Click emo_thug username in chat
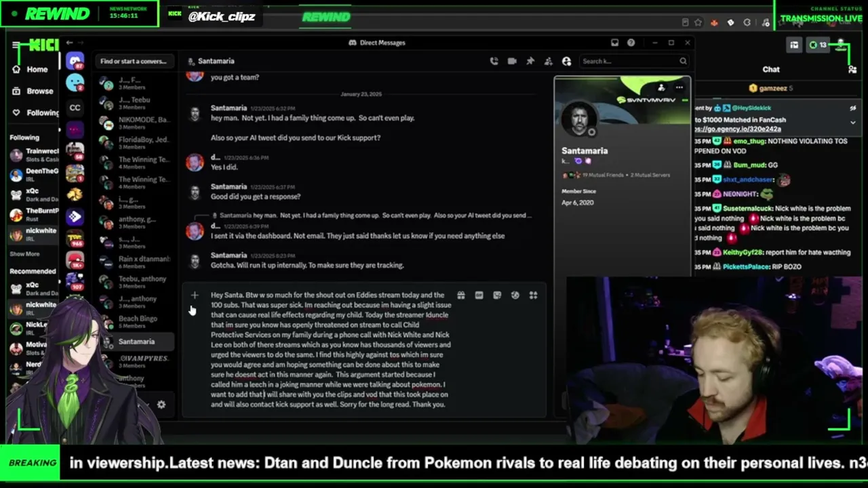This screenshot has width=868, height=488. pyautogui.click(x=749, y=141)
